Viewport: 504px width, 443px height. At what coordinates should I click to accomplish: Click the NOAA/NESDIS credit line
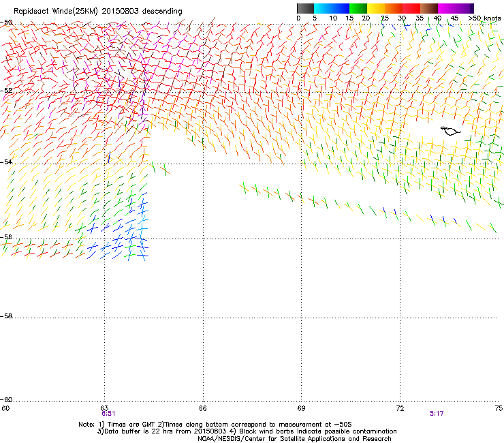pyautogui.click(x=294, y=439)
